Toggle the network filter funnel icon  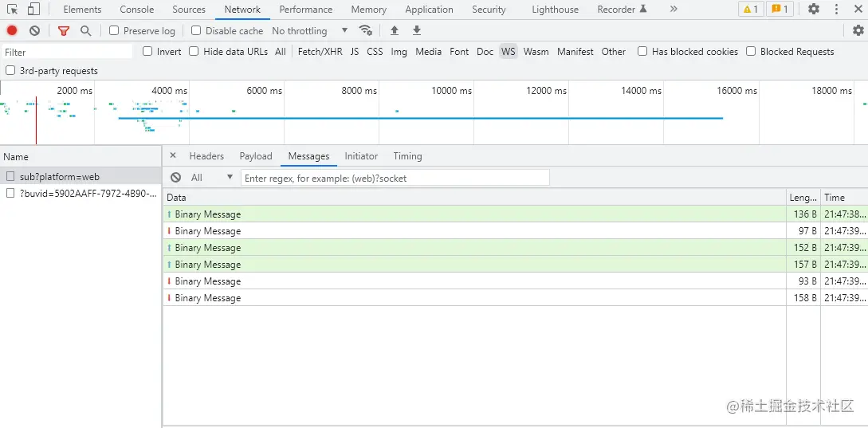pos(64,30)
